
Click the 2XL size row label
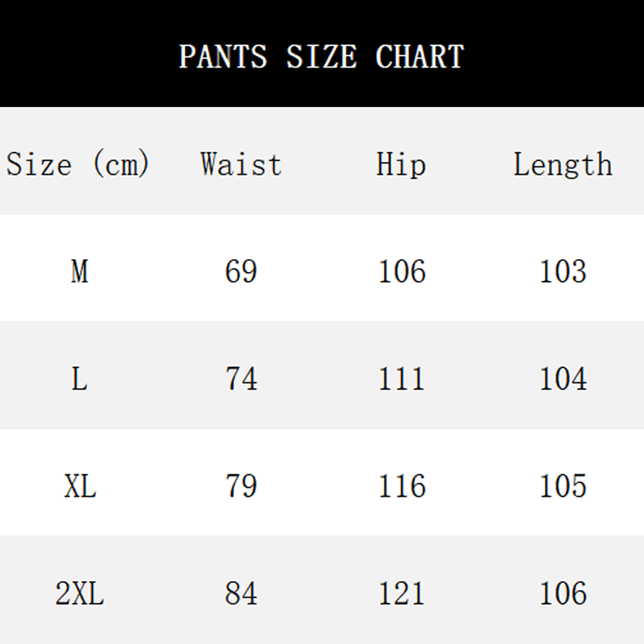coord(80,594)
